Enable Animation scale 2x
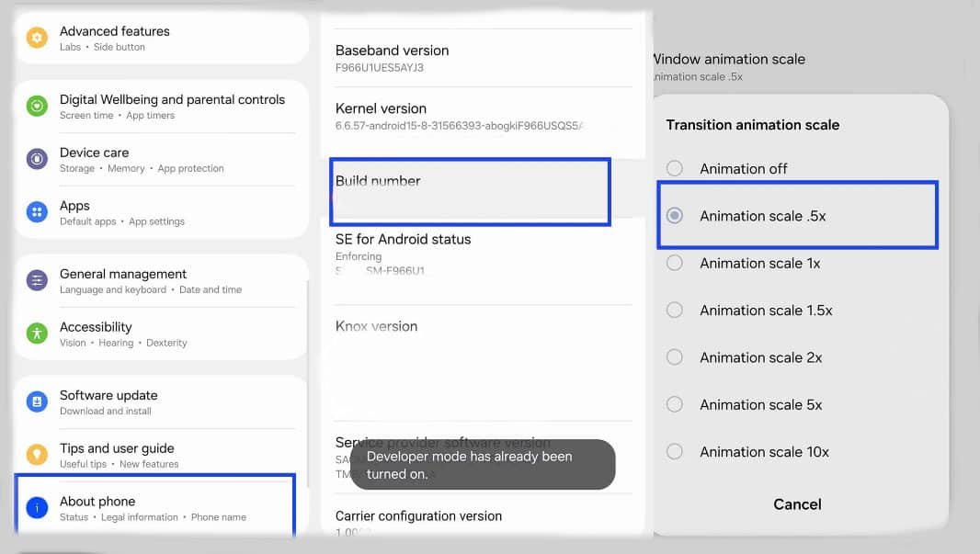The width and height of the screenshot is (980, 554). point(674,357)
